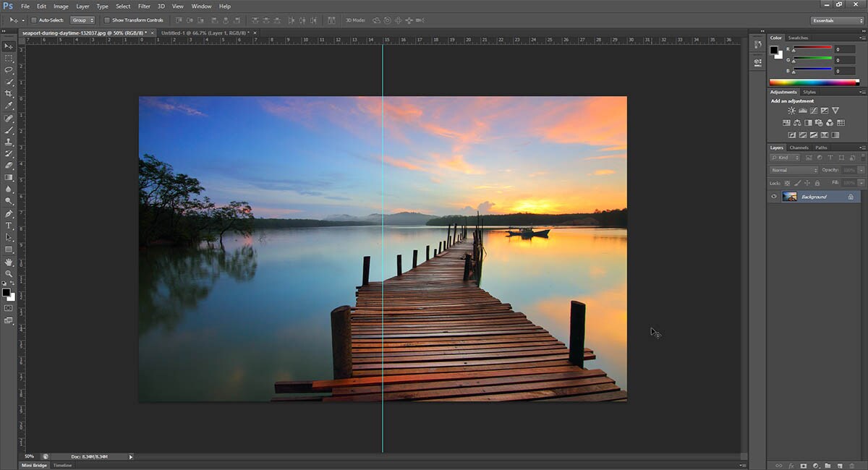
Task: Select the Lasso tool
Action: click(x=9, y=70)
